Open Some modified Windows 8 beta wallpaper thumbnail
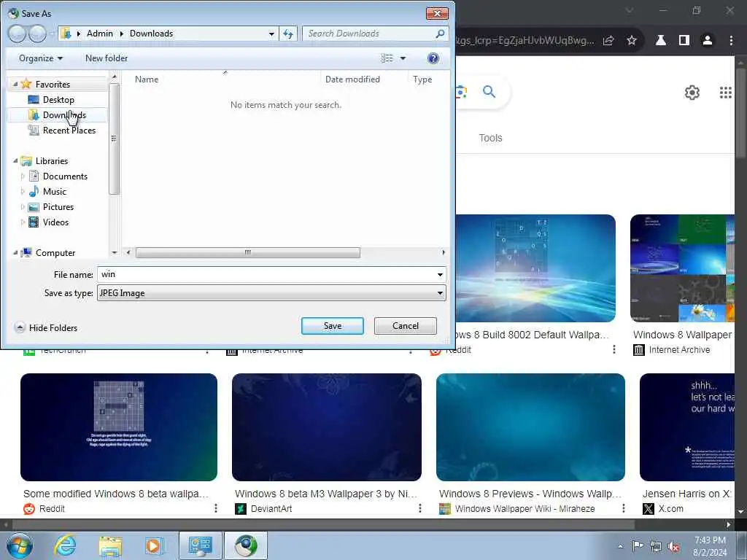This screenshot has height=560, width=747. coord(119,427)
